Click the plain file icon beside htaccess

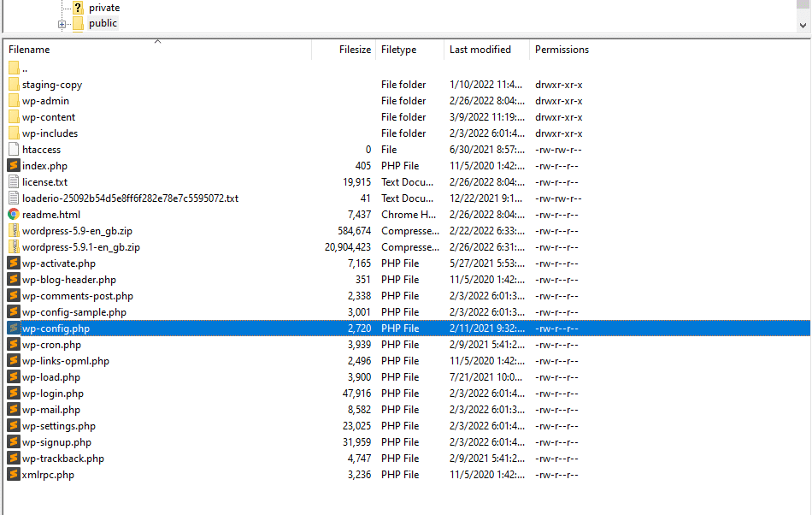pyautogui.click(x=12, y=149)
